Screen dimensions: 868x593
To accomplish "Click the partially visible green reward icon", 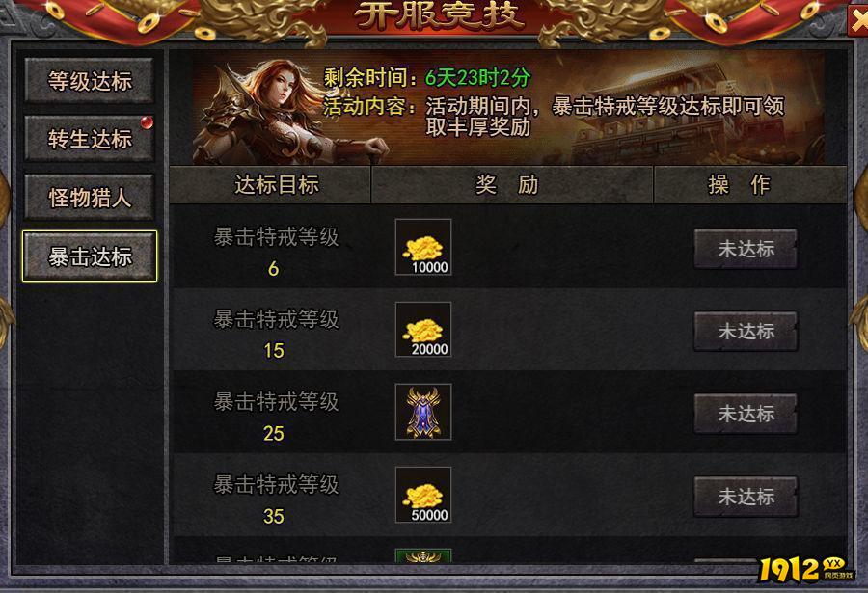I will coord(423,555).
